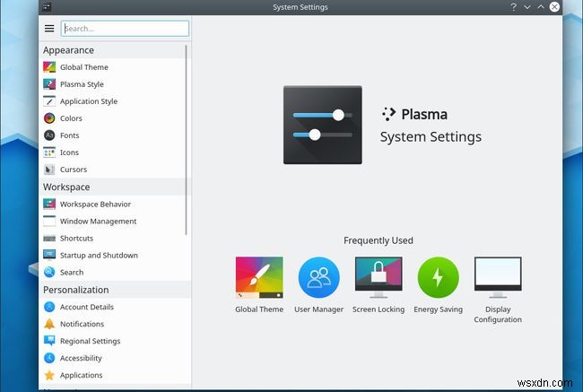583x392 pixels.
Task: Click the title bar help question mark
Action: coord(513,7)
